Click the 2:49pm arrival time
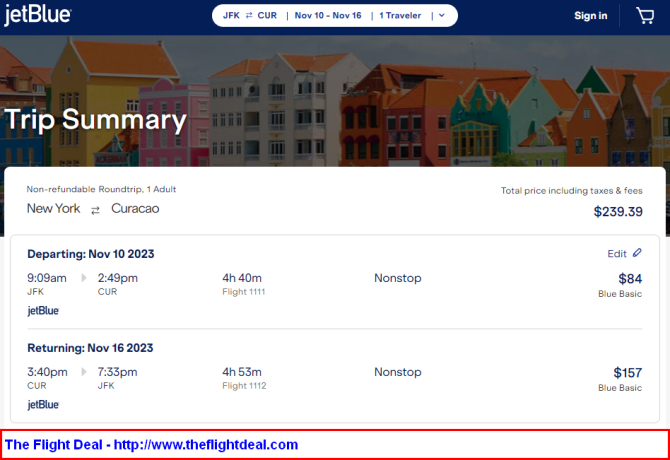Screen dimensions: 670x460 tap(118, 278)
